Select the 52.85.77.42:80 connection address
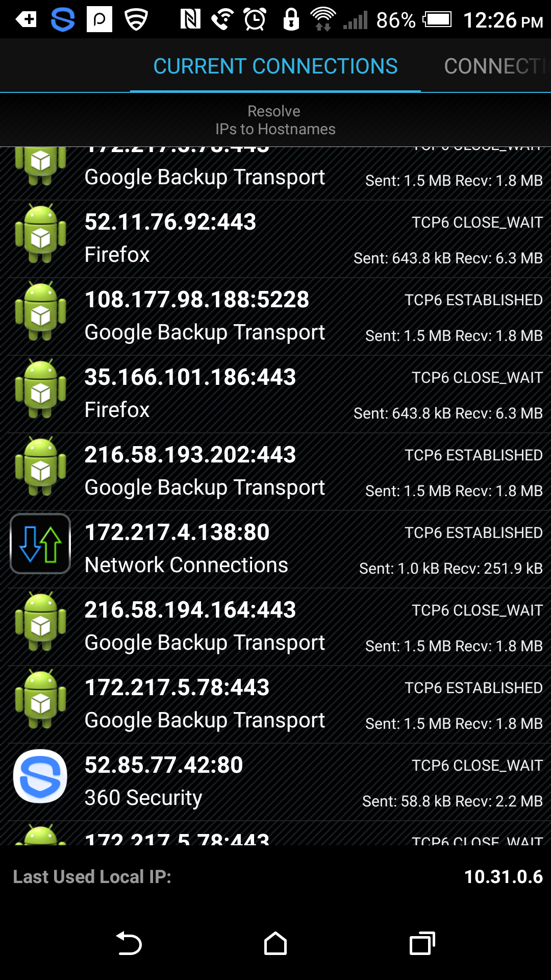Image resolution: width=551 pixels, height=980 pixels. 164,765
